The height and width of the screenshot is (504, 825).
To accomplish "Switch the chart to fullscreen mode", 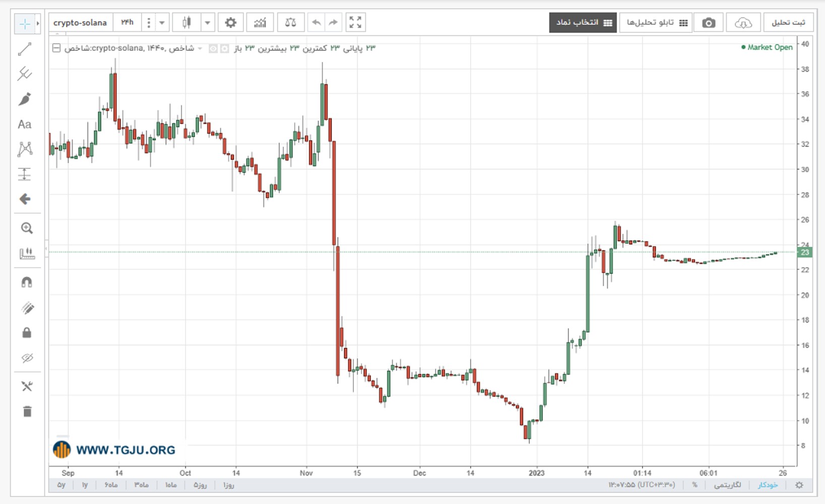I will click(355, 23).
